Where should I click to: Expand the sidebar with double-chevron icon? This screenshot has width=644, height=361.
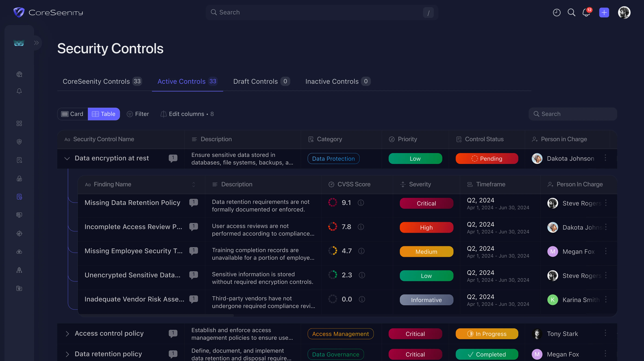36,43
